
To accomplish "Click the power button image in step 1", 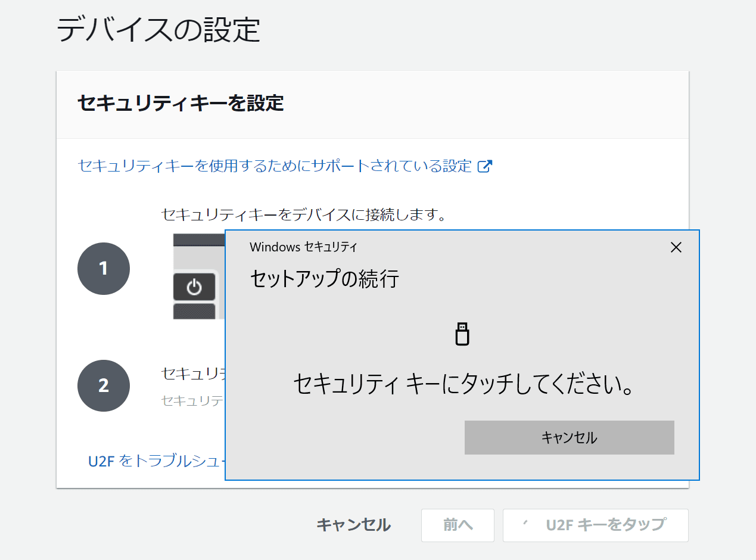I will point(194,288).
